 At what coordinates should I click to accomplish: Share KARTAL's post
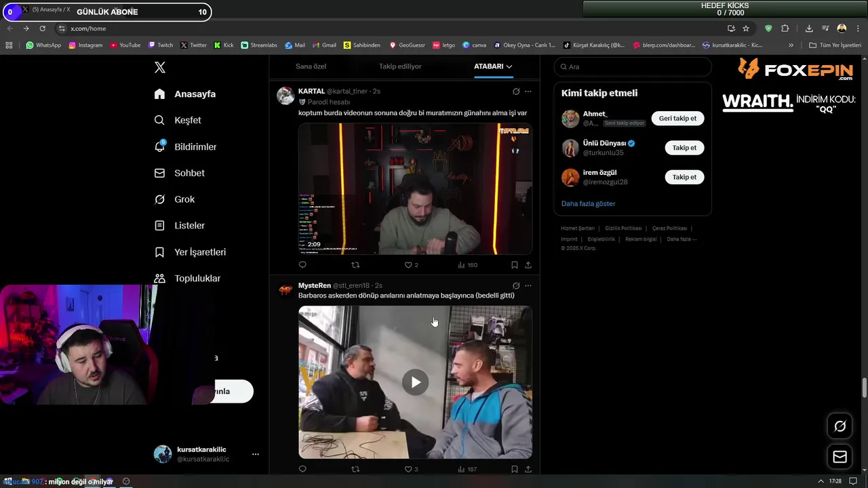tap(528, 265)
